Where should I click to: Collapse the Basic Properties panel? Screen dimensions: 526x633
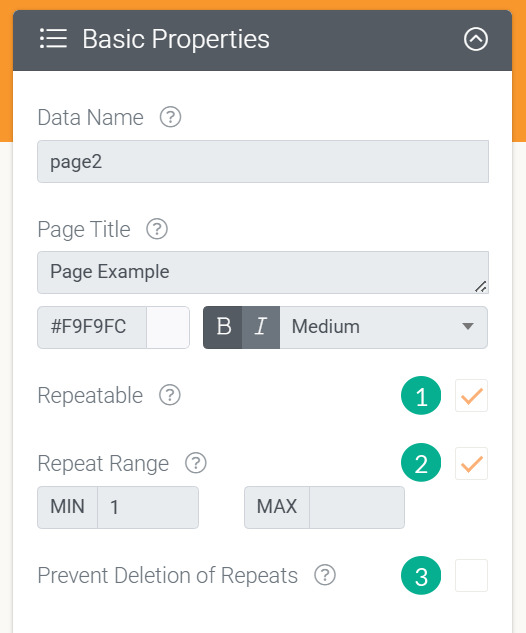point(476,39)
